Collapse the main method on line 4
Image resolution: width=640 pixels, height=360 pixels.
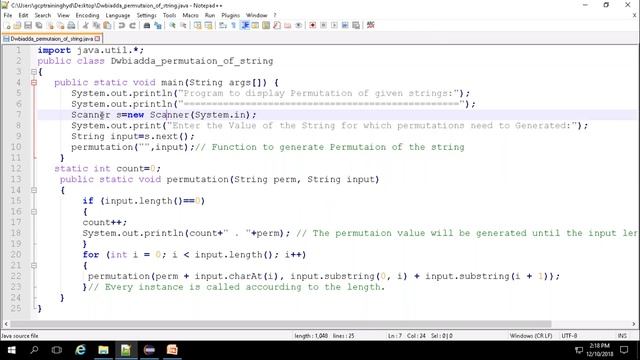pos(34,82)
